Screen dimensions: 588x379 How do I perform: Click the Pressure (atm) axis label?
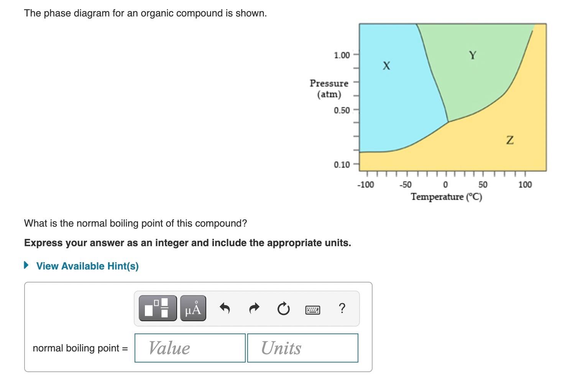click(328, 89)
